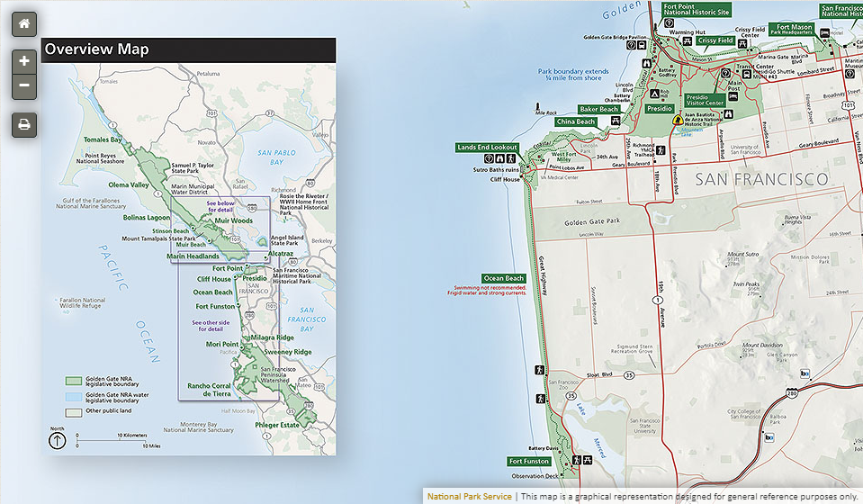Click the Golden Gate NRA legislative boundary swatch
The image size is (863, 504).
(x=74, y=381)
